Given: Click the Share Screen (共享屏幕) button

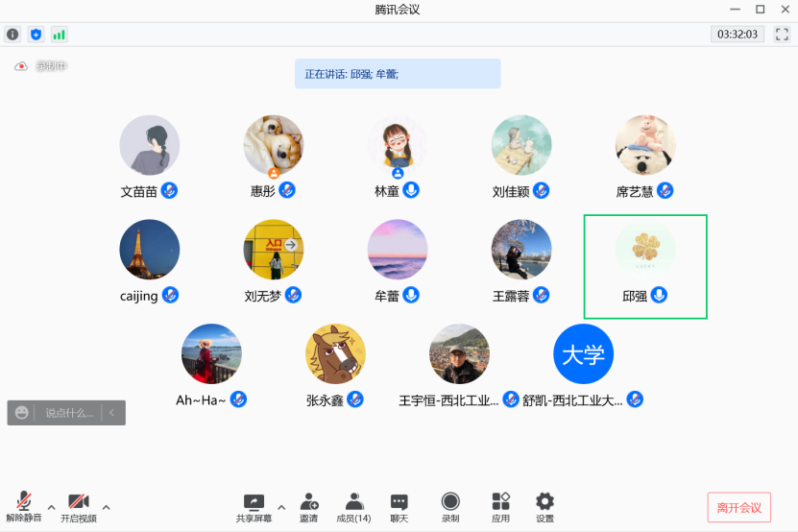Looking at the screenshot, I should click(x=254, y=506).
